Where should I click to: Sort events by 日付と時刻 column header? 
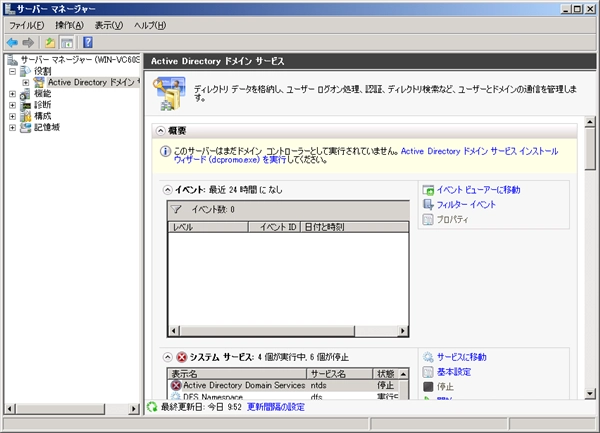(354, 227)
